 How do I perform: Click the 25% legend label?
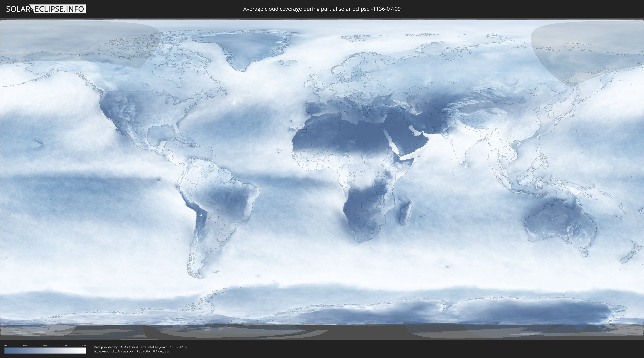(x=25, y=345)
